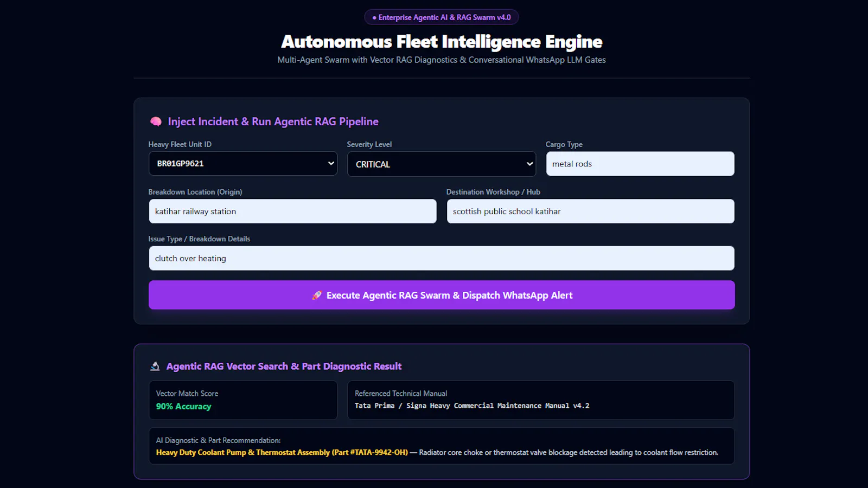868x488 pixels.
Task: Focus the Destination Workshop / Hub field
Action: (590, 211)
